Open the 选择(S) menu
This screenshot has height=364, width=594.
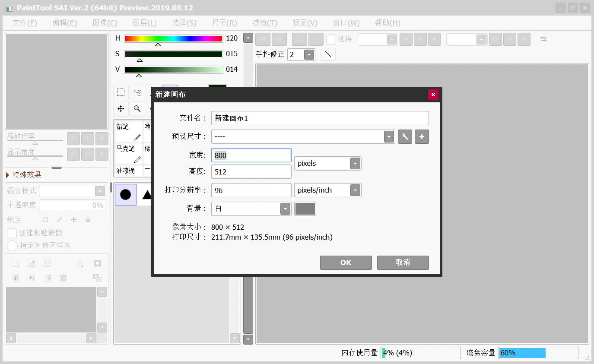(x=184, y=23)
